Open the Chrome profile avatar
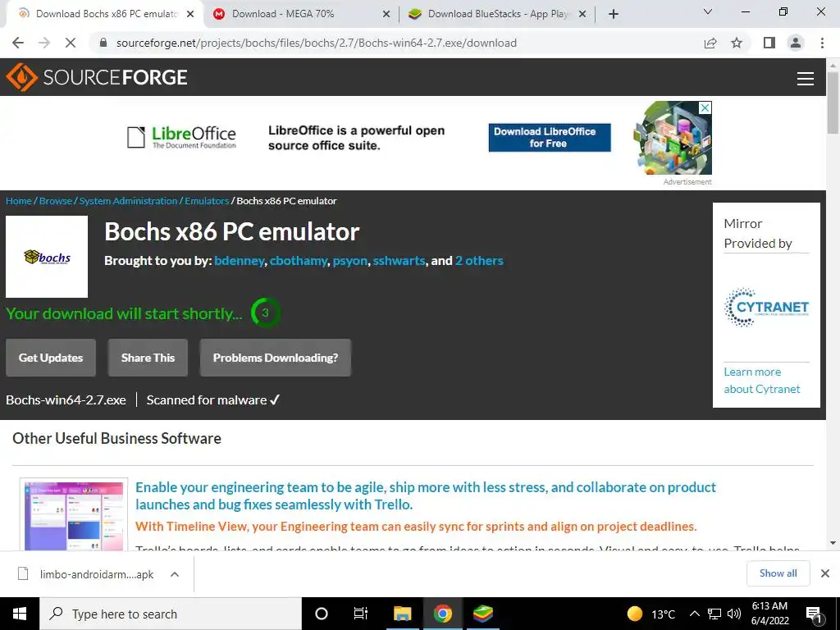 (x=796, y=43)
